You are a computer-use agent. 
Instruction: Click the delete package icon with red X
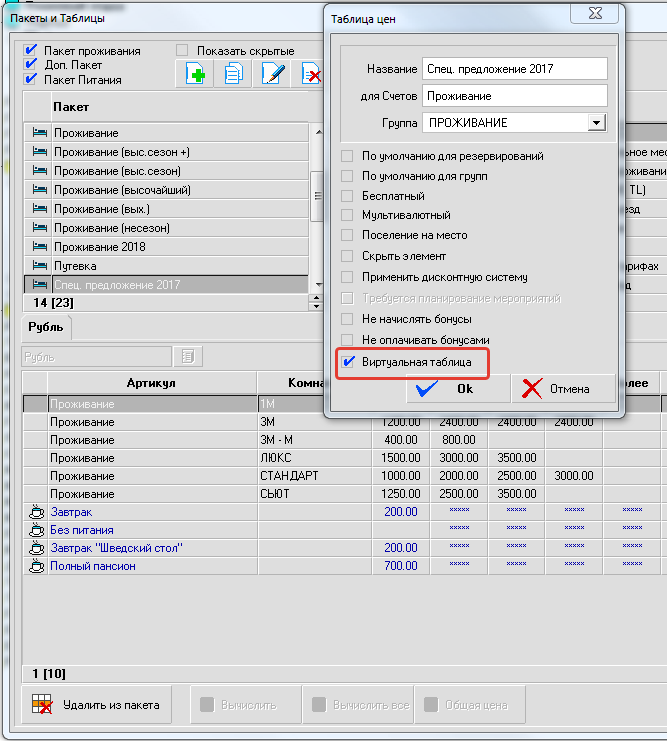click(311, 74)
